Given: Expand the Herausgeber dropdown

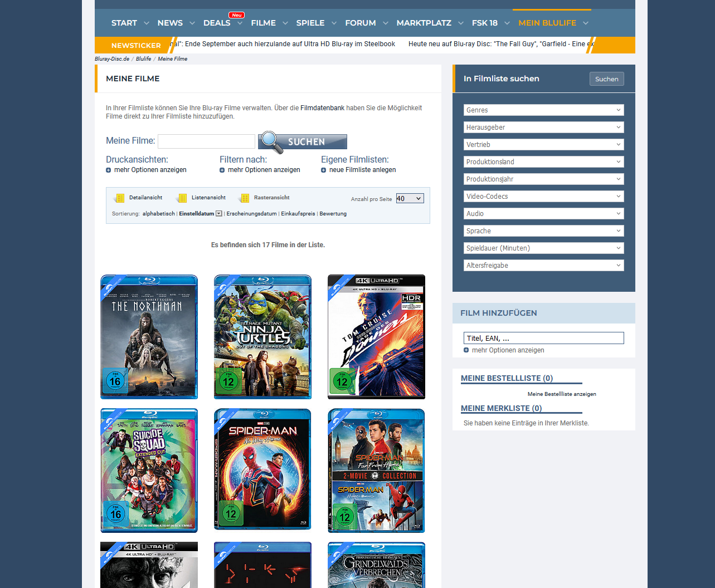Looking at the screenshot, I should (543, 128).
